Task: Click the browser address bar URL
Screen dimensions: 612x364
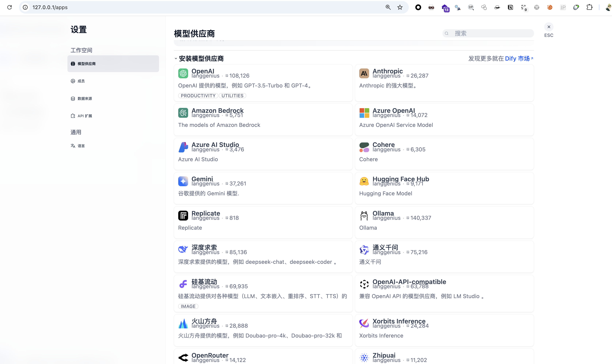Action: [x=50, y=7]
